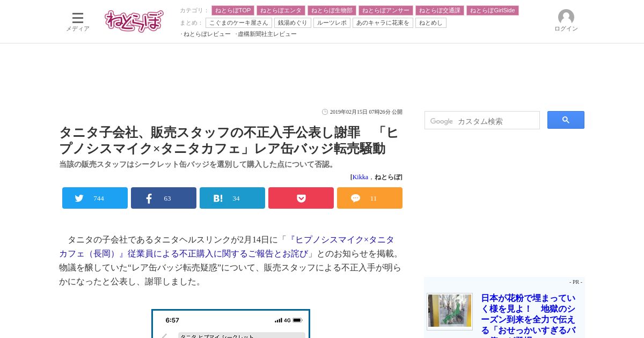The image size is (644, 338).
Task: Open the ねとらぼTOP category
Action: pyautogui.click(x=233, y=10)
